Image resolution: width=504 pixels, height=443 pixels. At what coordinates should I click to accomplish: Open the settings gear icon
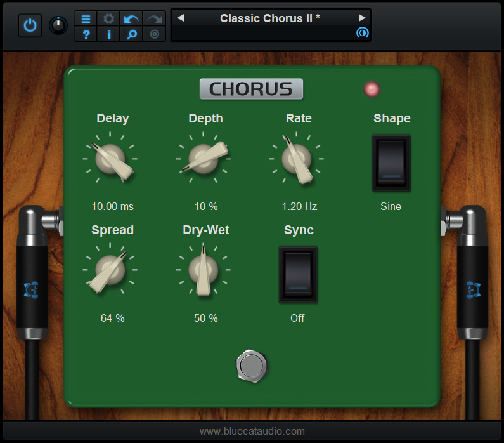coord(108,18)
